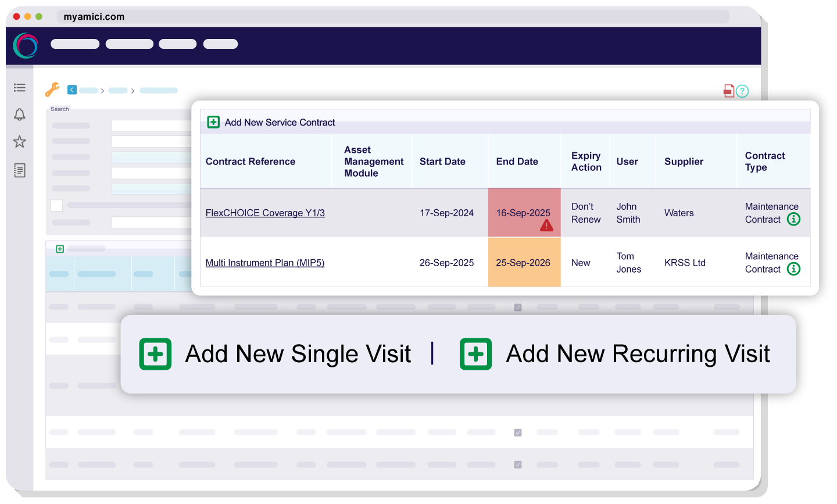The width and height of the screenshot is (837, 504).
Task: Open the list menu sidebar icon
Action: coord(20,88)
